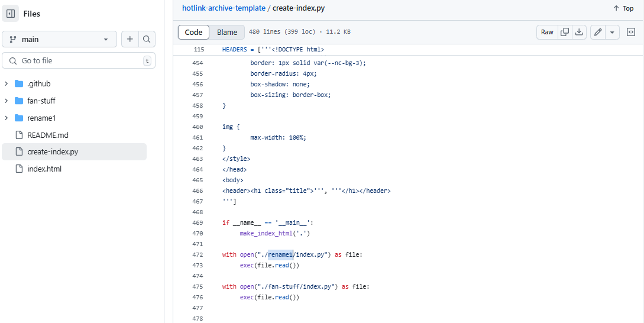Open hotlink-archive-template breadcrumb link
Image resolution: width=644 pixels, height=323 pixels.
tap(224, 8)
